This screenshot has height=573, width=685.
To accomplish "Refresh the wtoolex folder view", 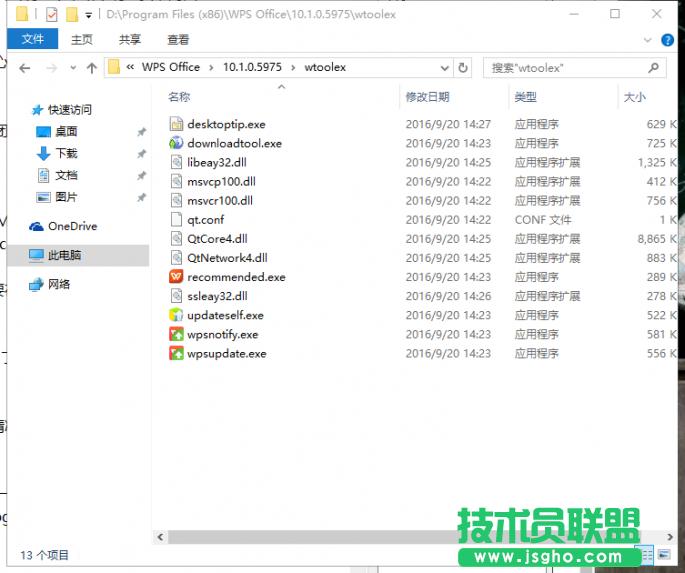I will tap(463, 68).
